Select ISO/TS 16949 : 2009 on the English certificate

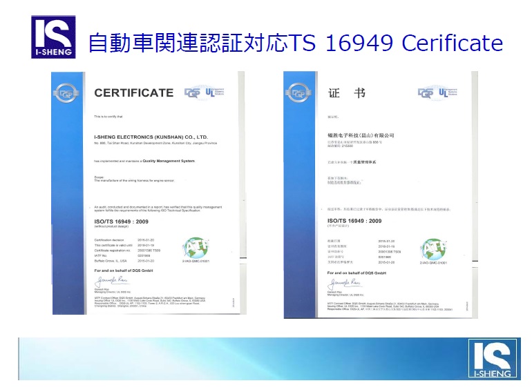point(121,222)
